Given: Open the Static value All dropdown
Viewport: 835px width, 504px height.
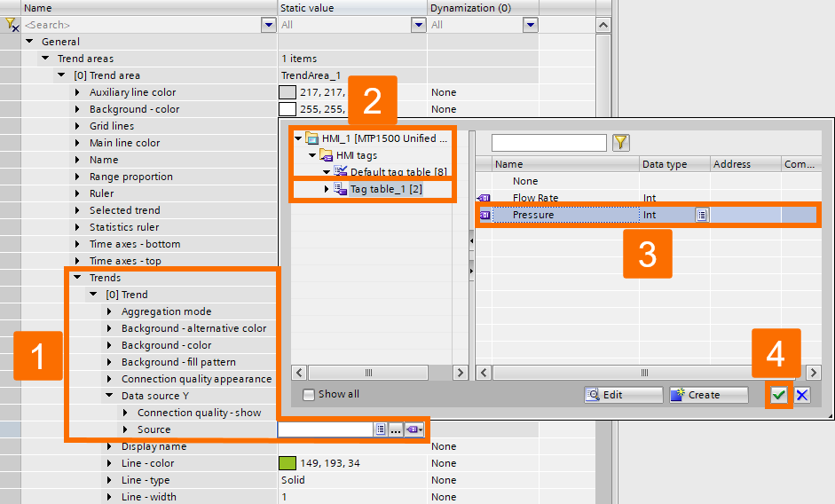Looking at the screenshot, I should tap(419, 25).
